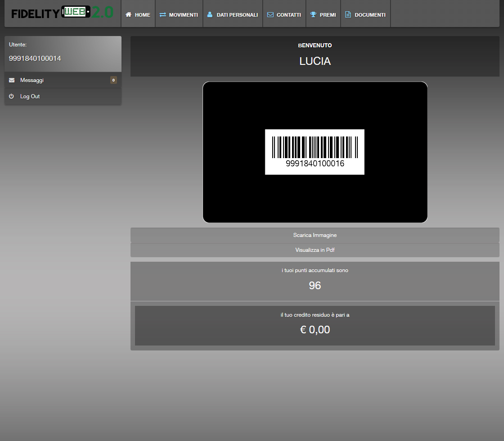The image size is (504, 441).
Task: Go to the MOVIMENTI page
Action: pos(179,14)
